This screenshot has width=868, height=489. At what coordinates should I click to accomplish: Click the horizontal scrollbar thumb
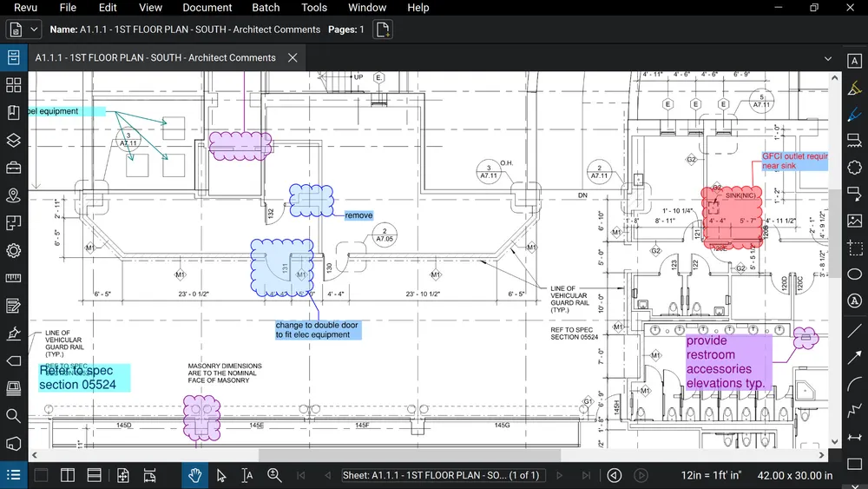(409, 455)
